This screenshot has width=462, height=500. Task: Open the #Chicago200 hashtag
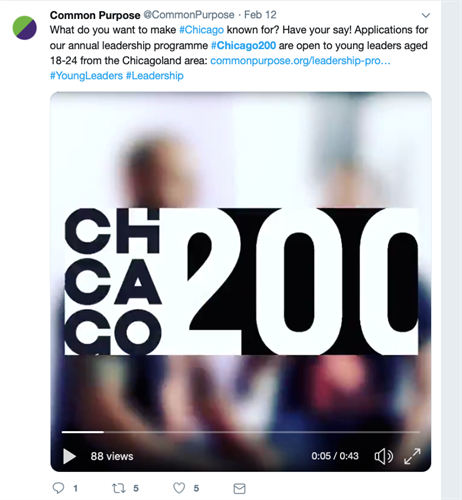243,45
